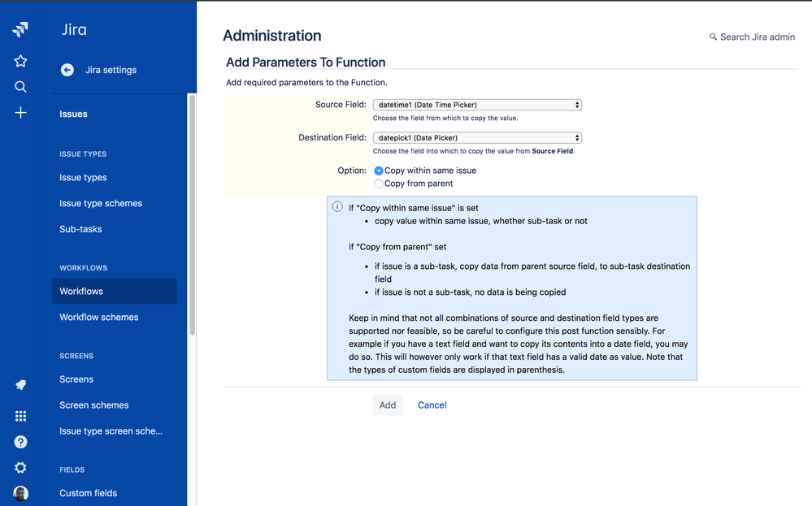812x506 pixels.
Task: Open Workflow schemes page
Action: pyautogui.click(x=99, y=317)
